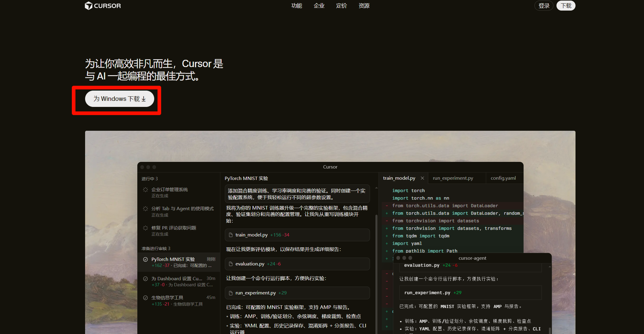The height and width of the screenshot is (334, 644).
Task: Click the evaluation.py file icon in chat
Action: pyautogui.click(x=231, y=264)
